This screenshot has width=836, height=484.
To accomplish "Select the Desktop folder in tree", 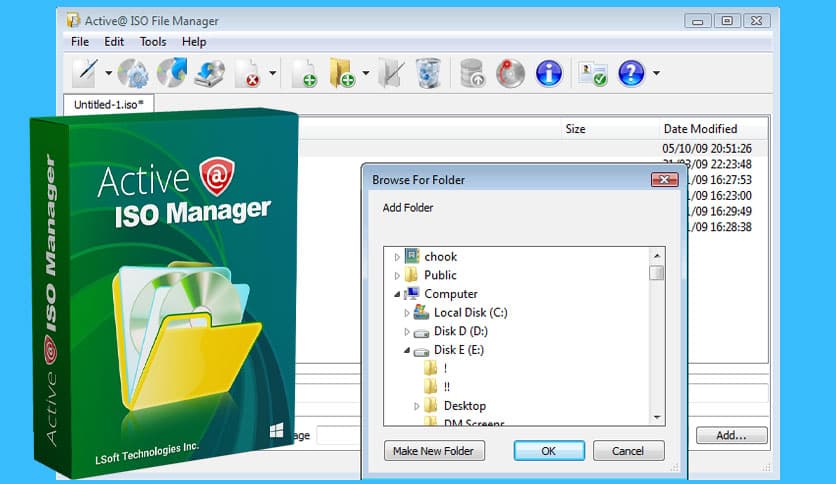I will point(465,406).
